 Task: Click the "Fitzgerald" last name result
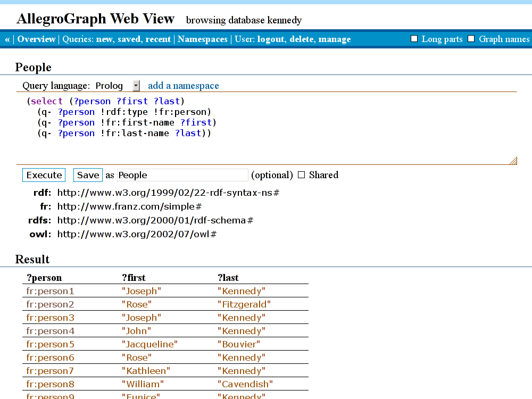(x=244, y=304)
